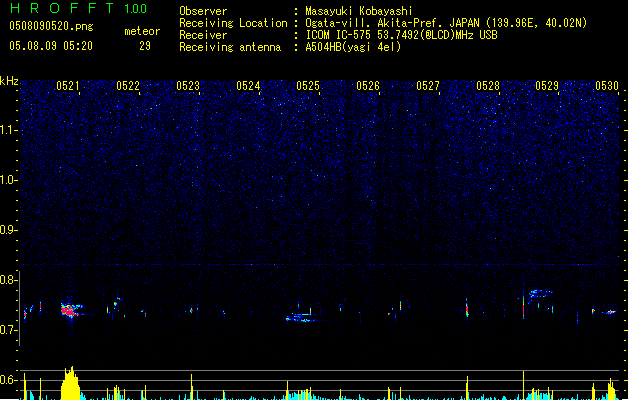629x400 pixels.
Task: Click the 0526 time marker
Action: coord(367,86)
